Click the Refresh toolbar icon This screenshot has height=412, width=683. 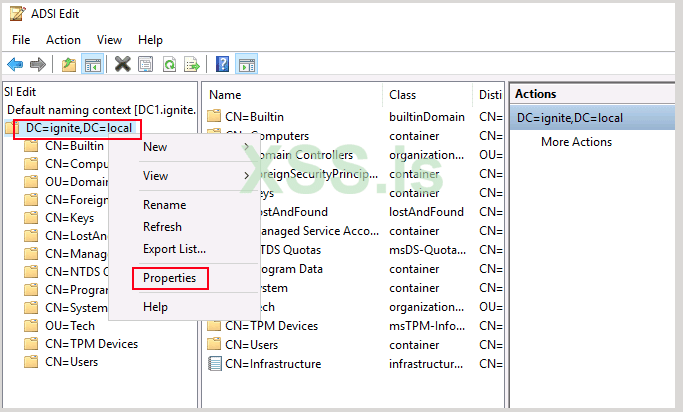tap(169, 65)
